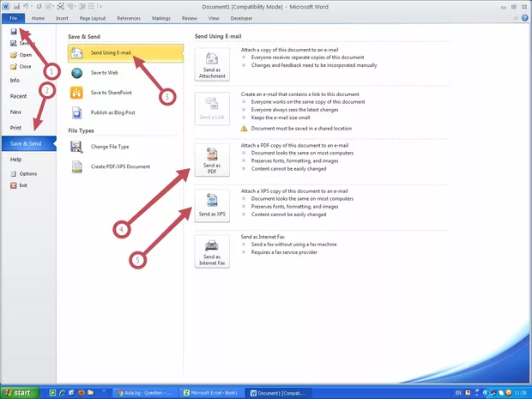Viewport: 532px width, 399px height.
Task: Click the Send as Internet Fax button
Action: coord(212,251)
